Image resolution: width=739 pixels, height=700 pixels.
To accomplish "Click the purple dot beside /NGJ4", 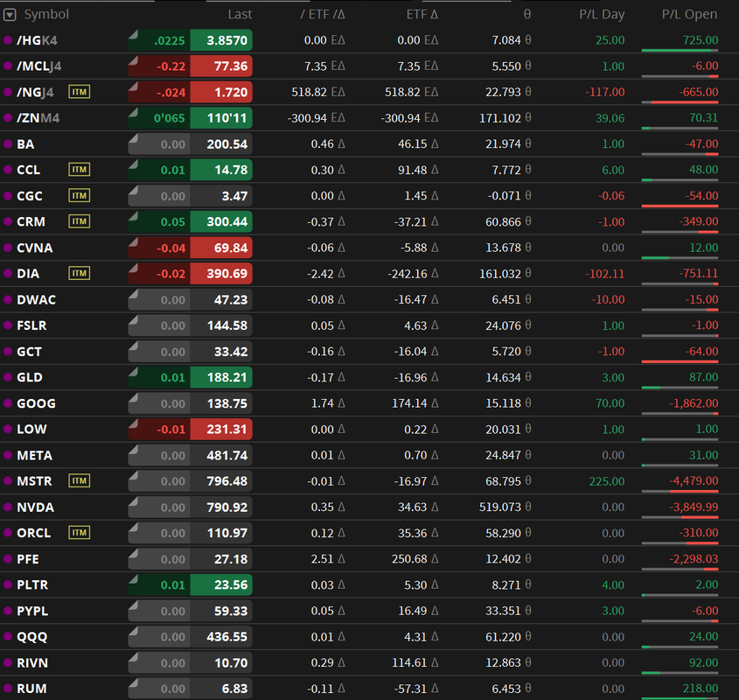I will coord(8,92).
